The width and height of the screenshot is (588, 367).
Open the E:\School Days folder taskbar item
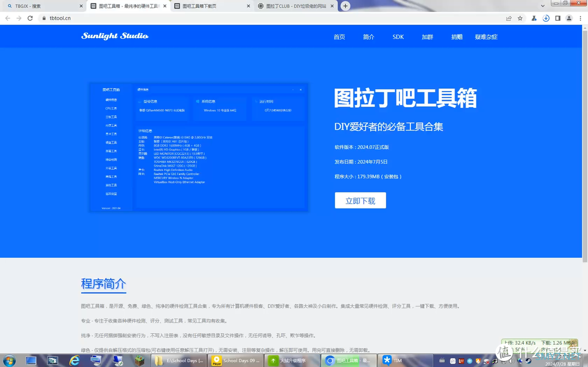tap(180, 360)
